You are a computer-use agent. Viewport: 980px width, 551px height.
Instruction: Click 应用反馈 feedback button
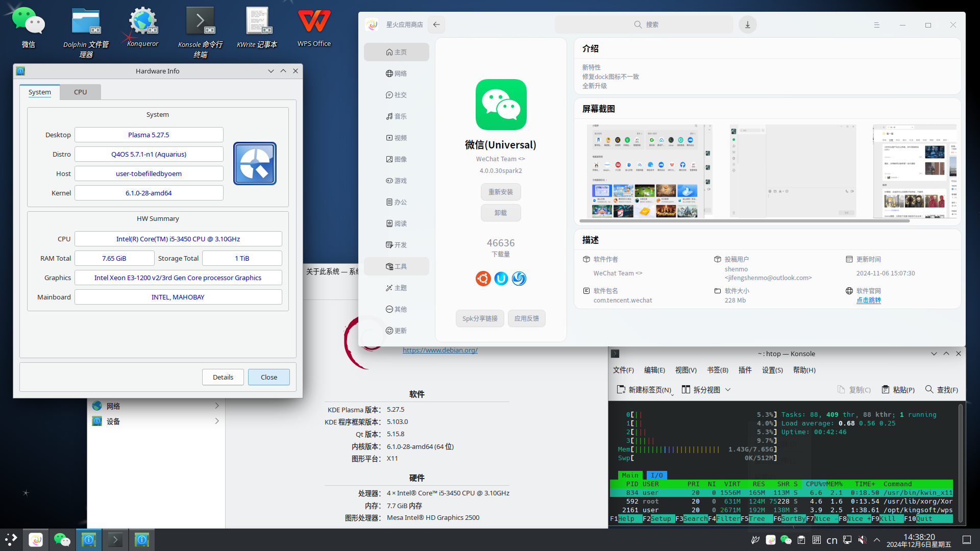[527, 318]
